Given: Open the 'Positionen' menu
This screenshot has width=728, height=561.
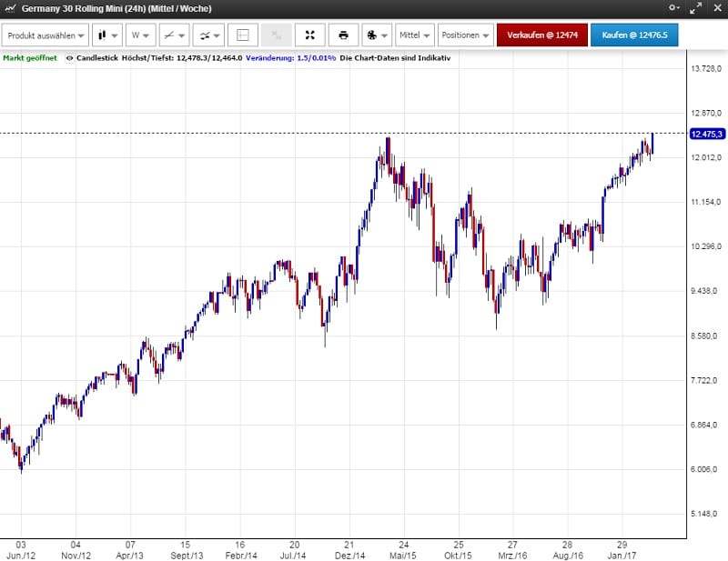Looking at the screenshot, I should point(464,35).
